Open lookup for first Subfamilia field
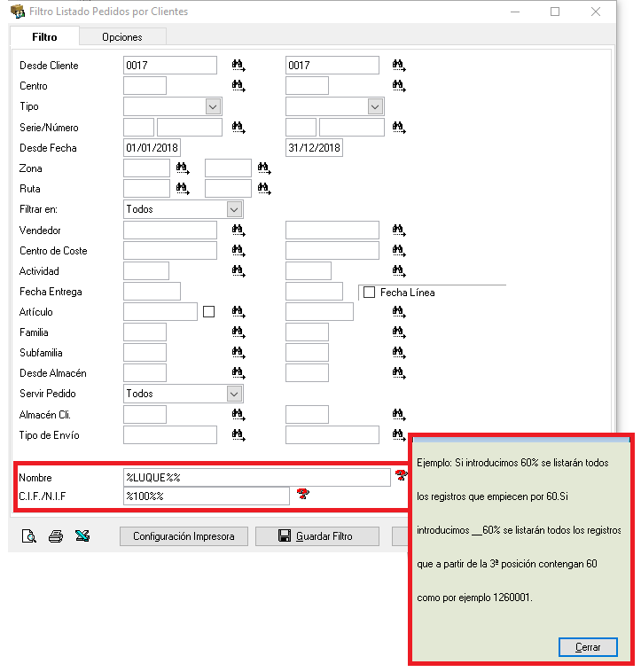This screenshot has height=672, width=641. [238, 353]
